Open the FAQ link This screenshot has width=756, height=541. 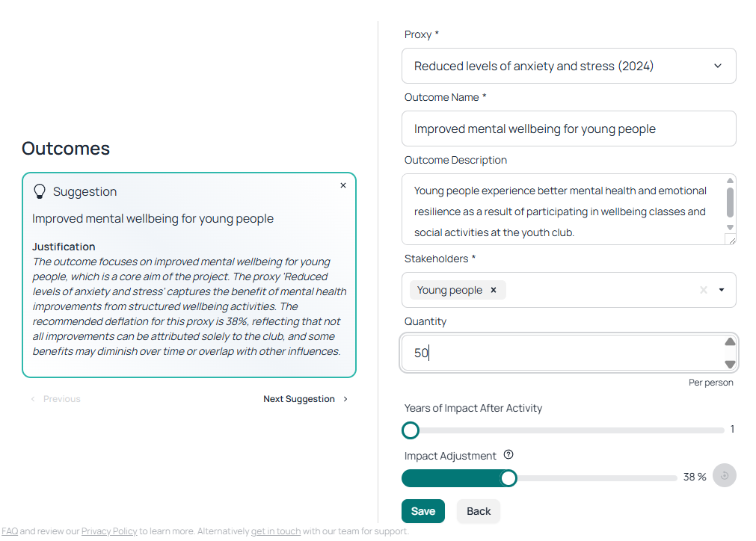(10, 531)
